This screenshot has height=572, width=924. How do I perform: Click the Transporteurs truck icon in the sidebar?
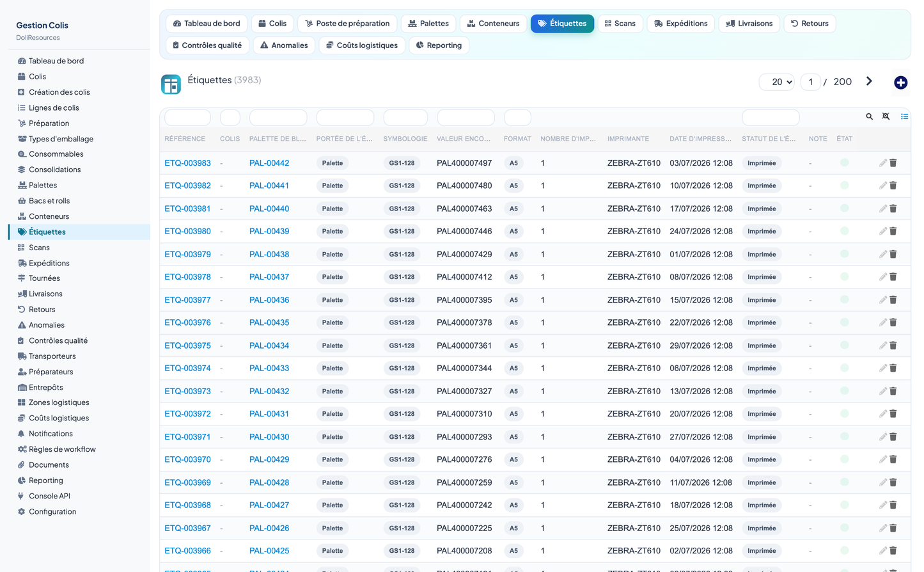(22, 356)
